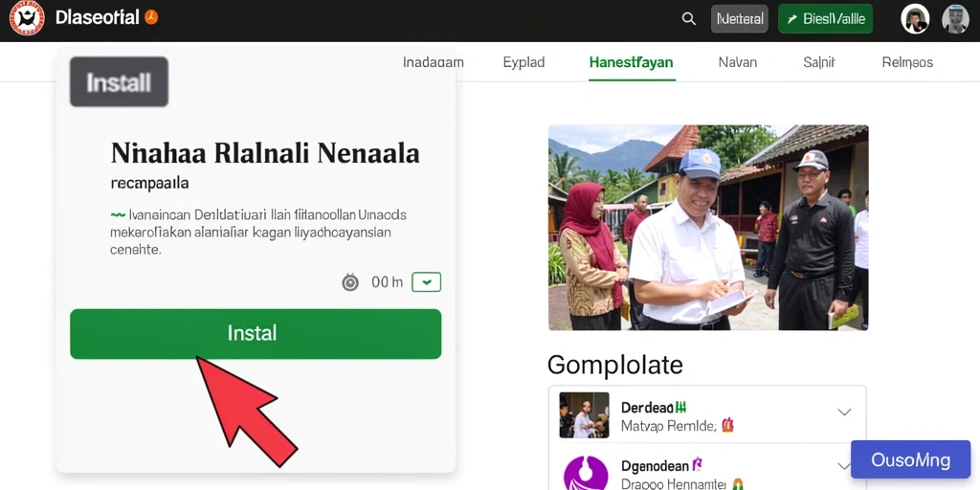
Task: Click the Derdead row title
Action: click(x=647, y=408)
